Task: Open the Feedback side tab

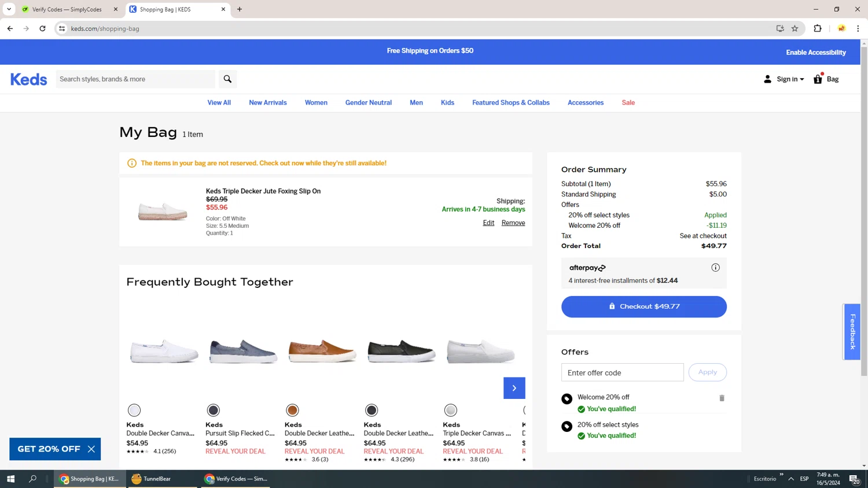Action: pyautogui.click(x=852, y=332)
